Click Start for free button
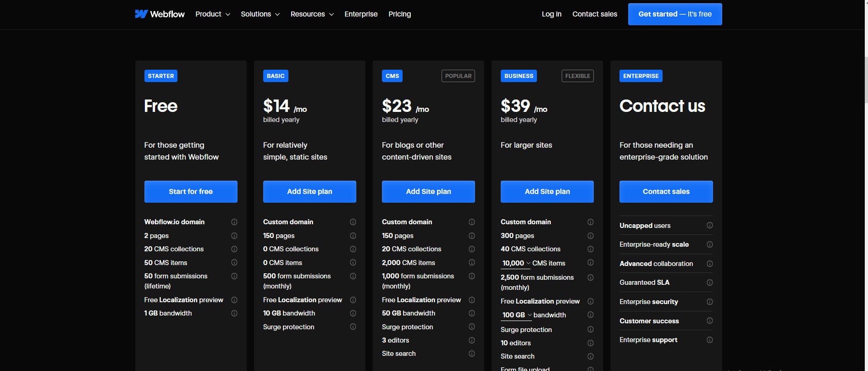868x371 pixels. point(191,192)
